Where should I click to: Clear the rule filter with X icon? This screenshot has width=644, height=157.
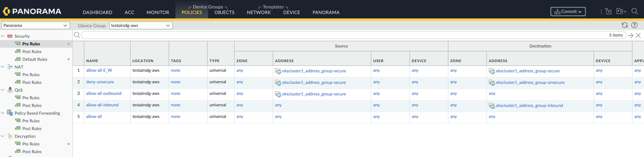[x=638, y=35]
